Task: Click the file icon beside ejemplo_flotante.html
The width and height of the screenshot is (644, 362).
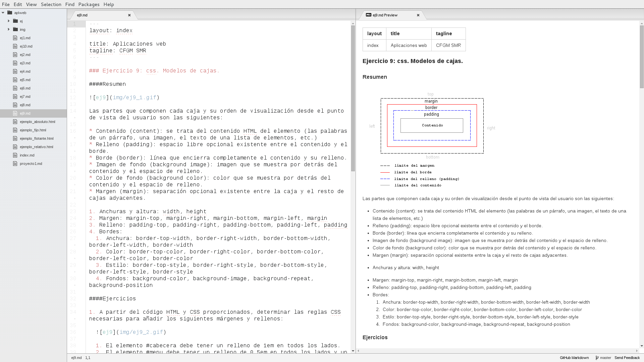Action: tap(15, 138)
